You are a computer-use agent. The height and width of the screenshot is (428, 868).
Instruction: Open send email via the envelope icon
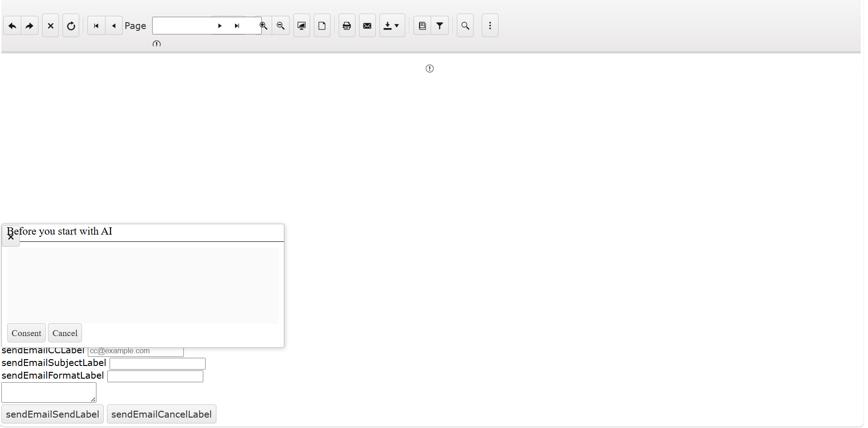[x=367, y=26]
